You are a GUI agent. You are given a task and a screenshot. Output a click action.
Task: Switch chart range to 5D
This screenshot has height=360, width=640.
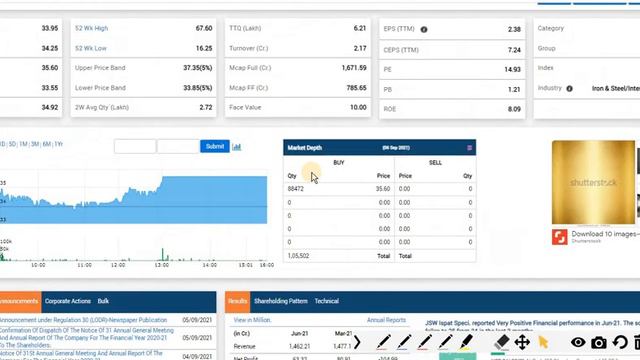click(x=12, y=144)
